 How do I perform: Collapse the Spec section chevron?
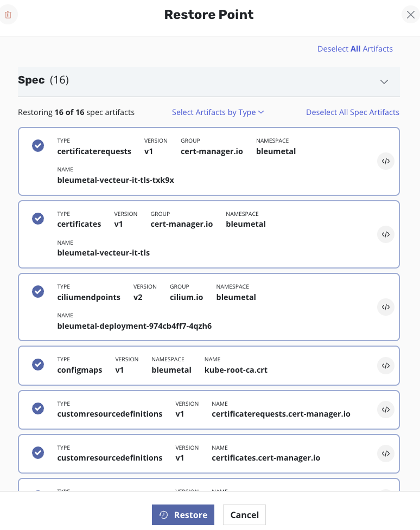click(x=384, y=82)
